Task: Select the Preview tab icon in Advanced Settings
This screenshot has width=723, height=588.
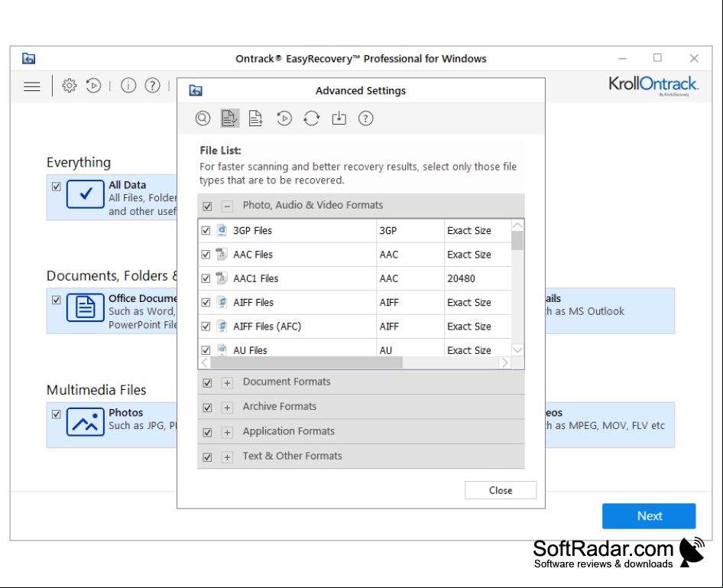Action: 203,119
